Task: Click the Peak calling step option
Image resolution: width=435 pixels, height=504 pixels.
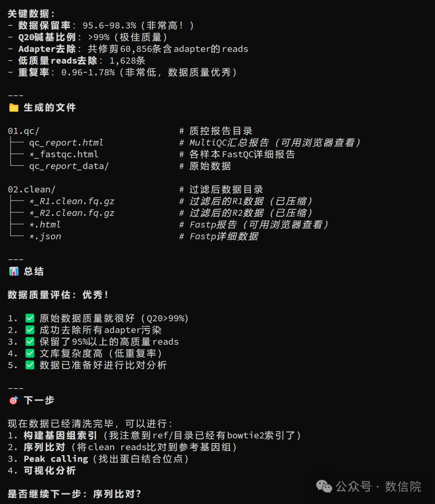Action: coord(56,459)
